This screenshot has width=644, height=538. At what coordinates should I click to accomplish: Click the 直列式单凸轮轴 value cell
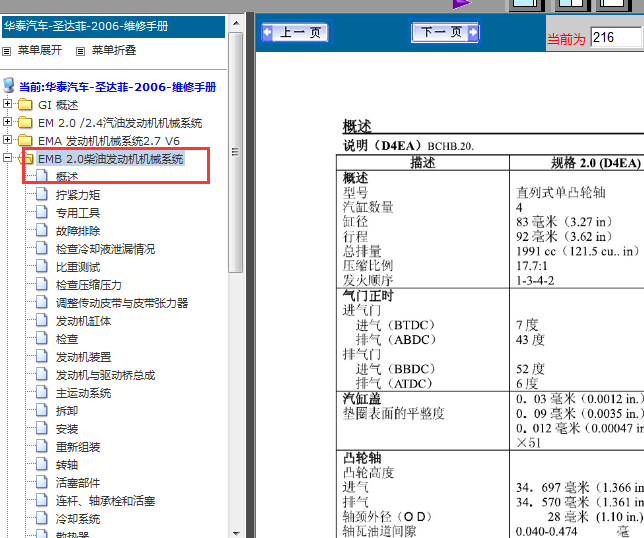tap(561, 192)
